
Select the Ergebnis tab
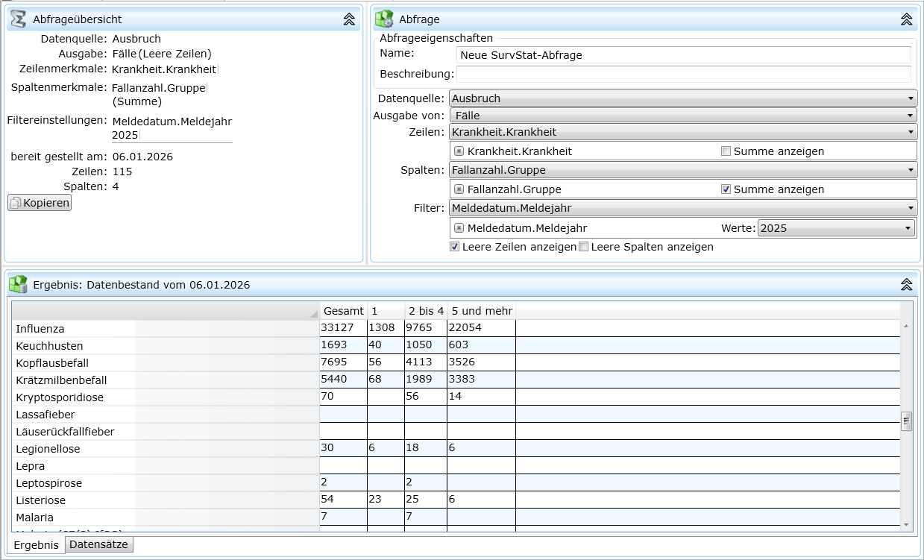coord(36,545)
